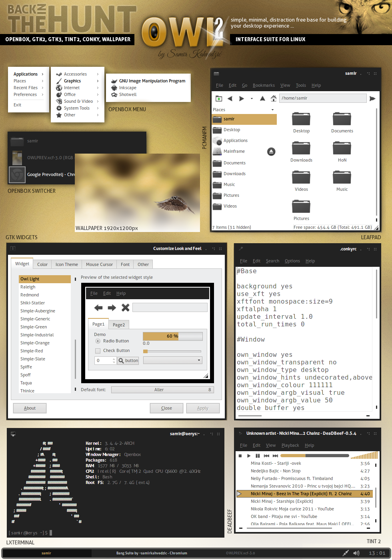Click the X icon in the widget preview
This screenshot has height=560, width=392.
pos(125,308)
